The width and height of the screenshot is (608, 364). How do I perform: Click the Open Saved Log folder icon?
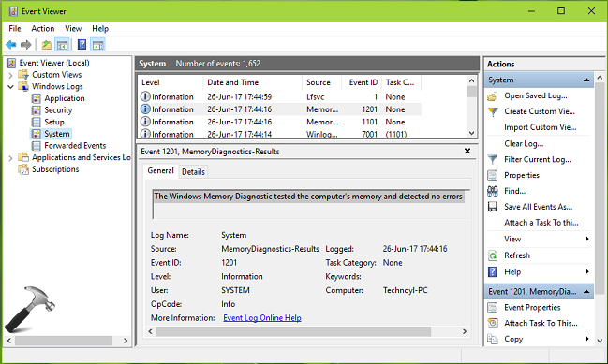coord(493,96)
